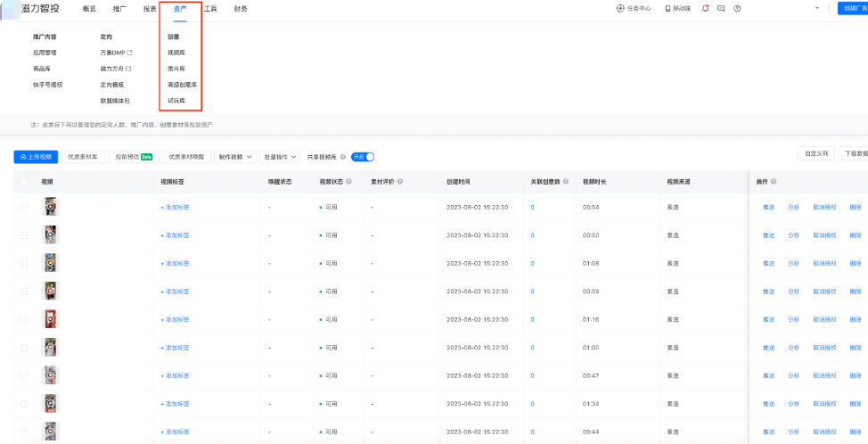Click info icon next to 视频状态 header
868x444 pixels.
[x=348, y=182]
